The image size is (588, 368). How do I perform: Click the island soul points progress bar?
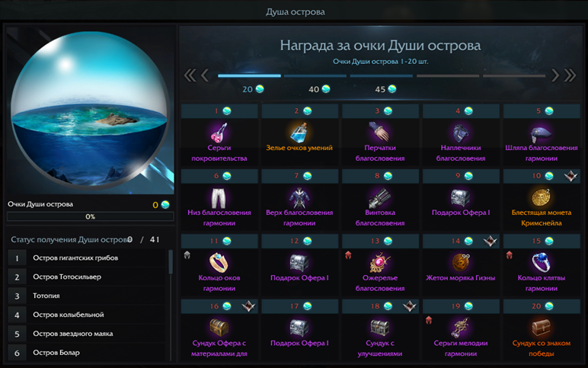click(91, 217)
